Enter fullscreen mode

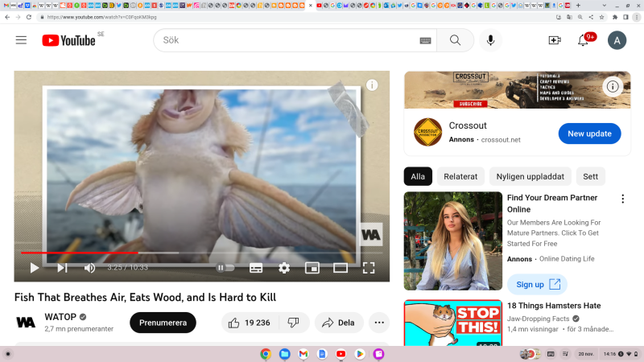click(x=369, y=268)
